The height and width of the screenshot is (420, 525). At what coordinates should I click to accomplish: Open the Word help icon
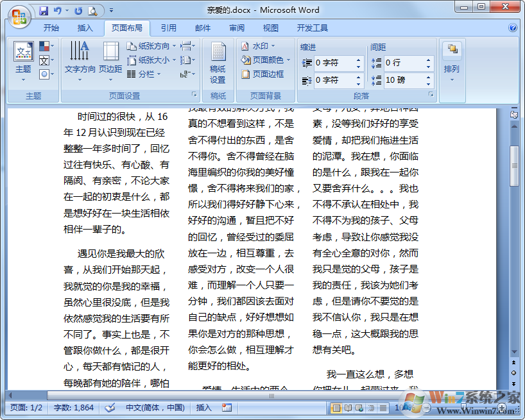513,28
